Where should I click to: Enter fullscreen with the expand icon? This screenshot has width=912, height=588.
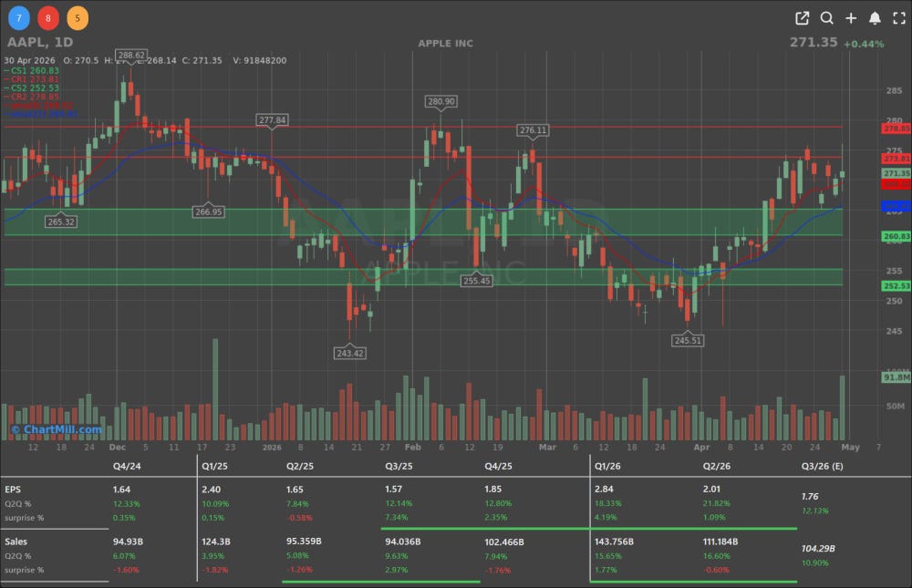click(899, 18)
